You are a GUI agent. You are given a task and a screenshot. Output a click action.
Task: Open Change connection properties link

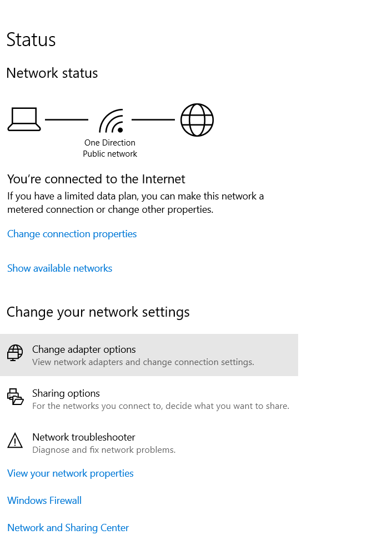(72, 234)
